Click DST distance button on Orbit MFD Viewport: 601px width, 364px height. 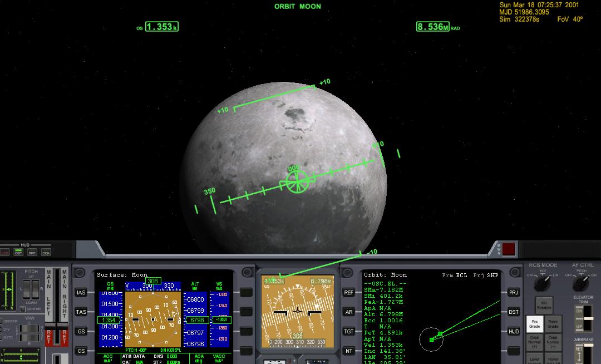pyautogui.click(x=514, y=312)
